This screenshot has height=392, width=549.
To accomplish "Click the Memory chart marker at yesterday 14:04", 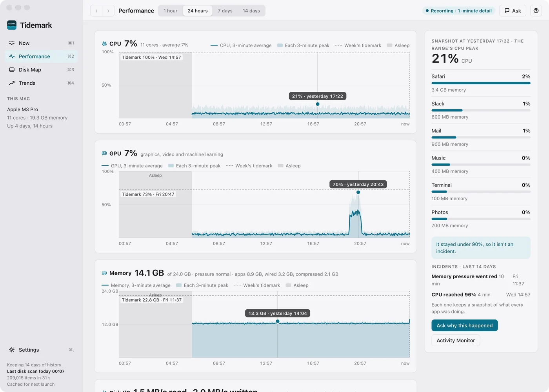I will pyautogui.click(x=278, y=321).
